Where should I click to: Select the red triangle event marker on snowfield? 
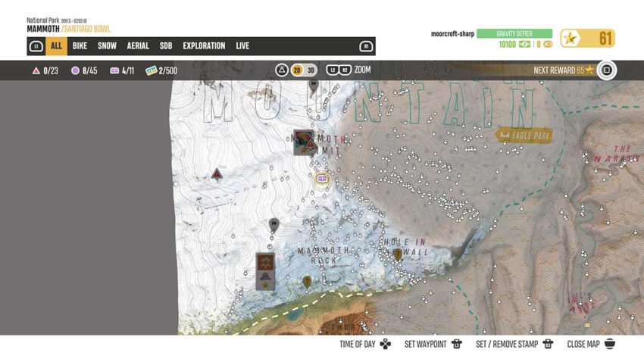click(217, 174)
